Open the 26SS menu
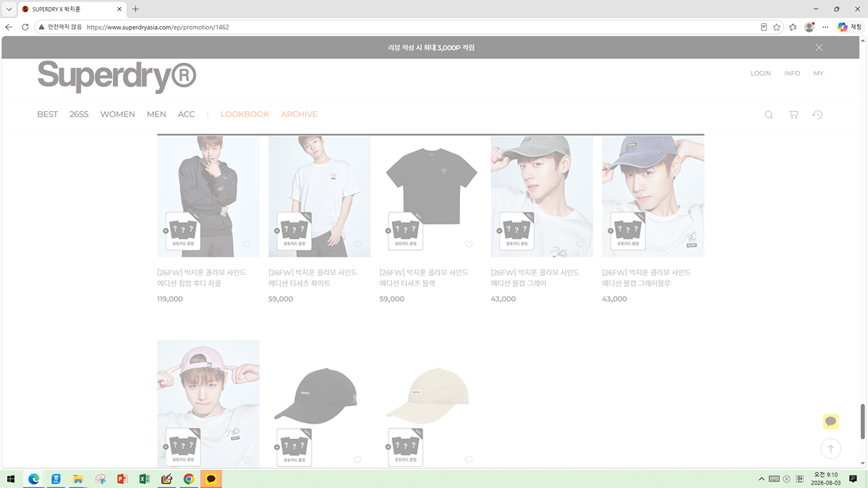 (x=79, y=114)
